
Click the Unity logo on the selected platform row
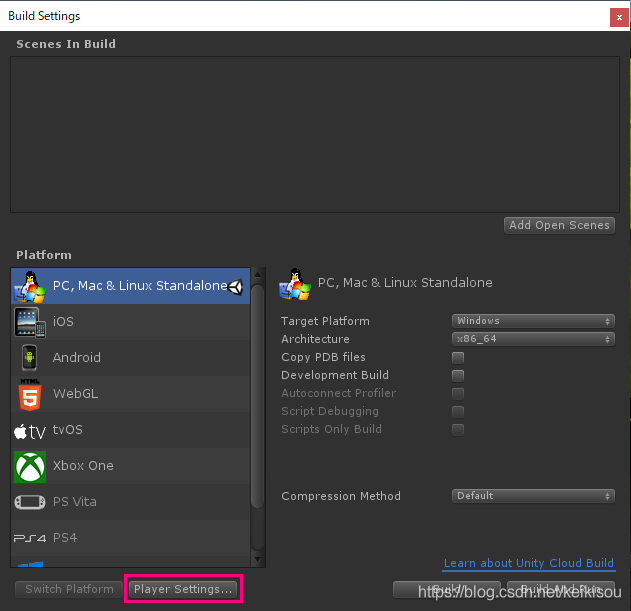(235, 287)
